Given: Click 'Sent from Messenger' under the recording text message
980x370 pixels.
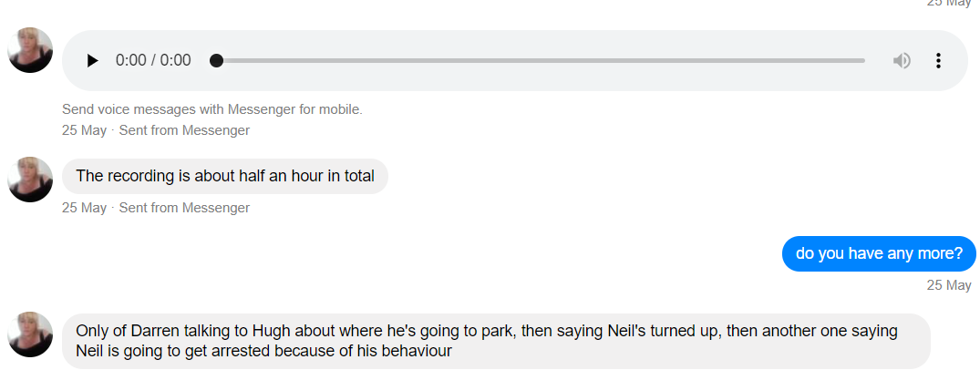Looking at the screenshot, I should tap(184, 208).
